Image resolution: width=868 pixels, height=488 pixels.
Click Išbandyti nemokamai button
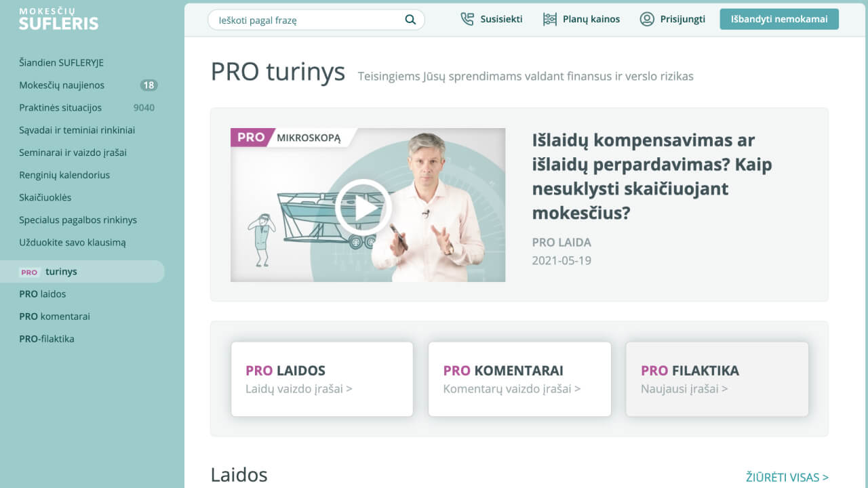pyautogui.click(x=779, y=19)
